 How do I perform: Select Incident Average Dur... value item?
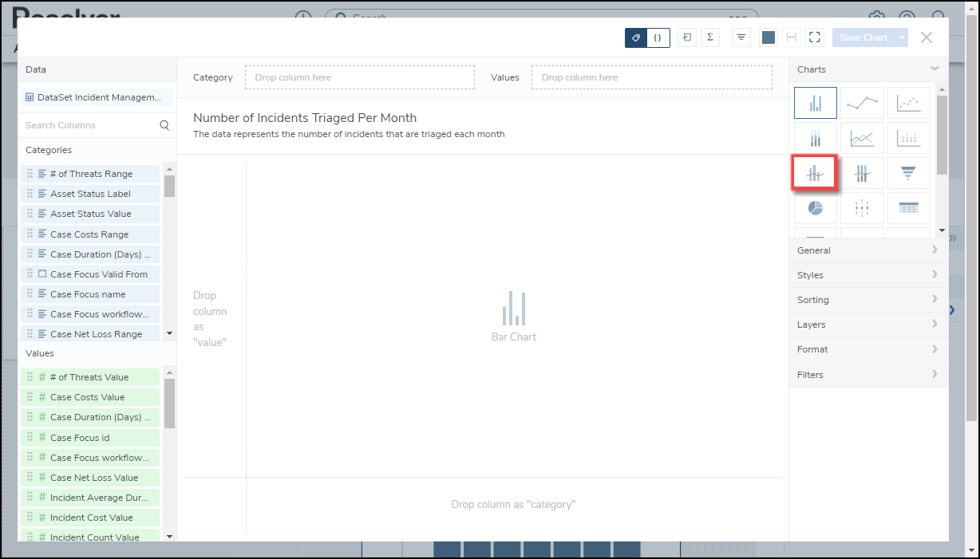coord(90,498)
